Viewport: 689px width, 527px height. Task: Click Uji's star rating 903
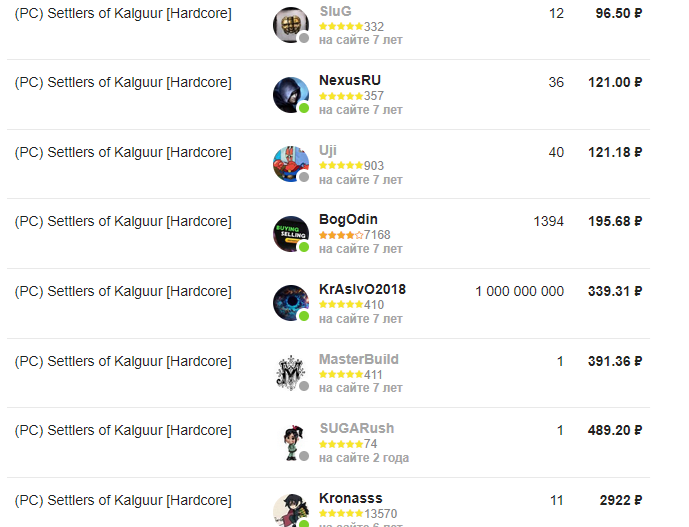click(x=352, y=166)
